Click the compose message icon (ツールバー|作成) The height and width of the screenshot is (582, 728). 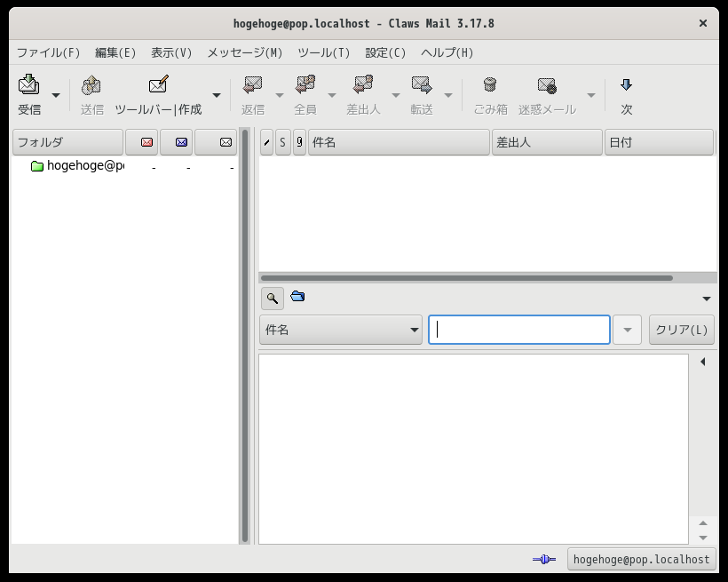tap(158, 84)
